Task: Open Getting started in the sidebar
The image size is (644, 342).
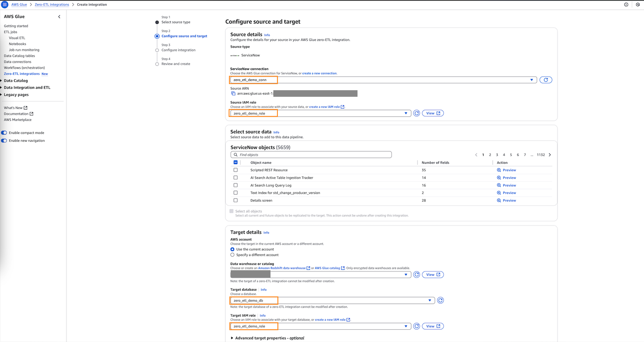Action: [16, 26]
